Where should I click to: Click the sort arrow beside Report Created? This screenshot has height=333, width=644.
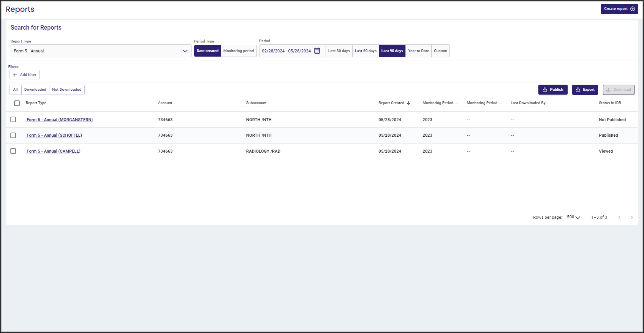(x=408, y=103)
